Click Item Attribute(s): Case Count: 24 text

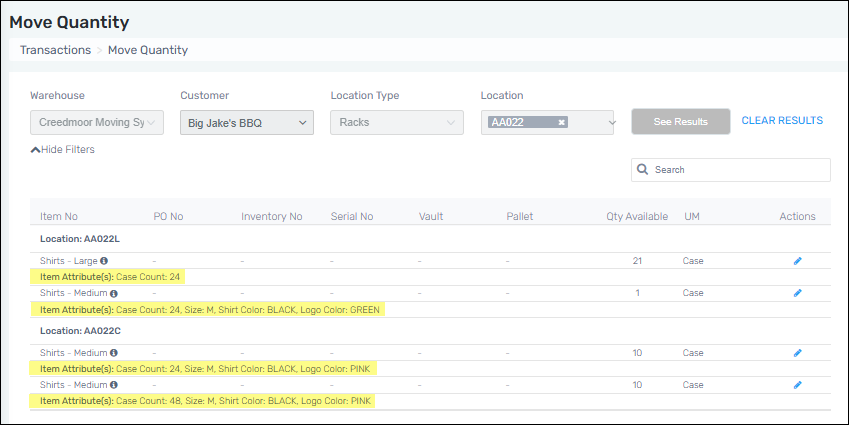[110, 277]
